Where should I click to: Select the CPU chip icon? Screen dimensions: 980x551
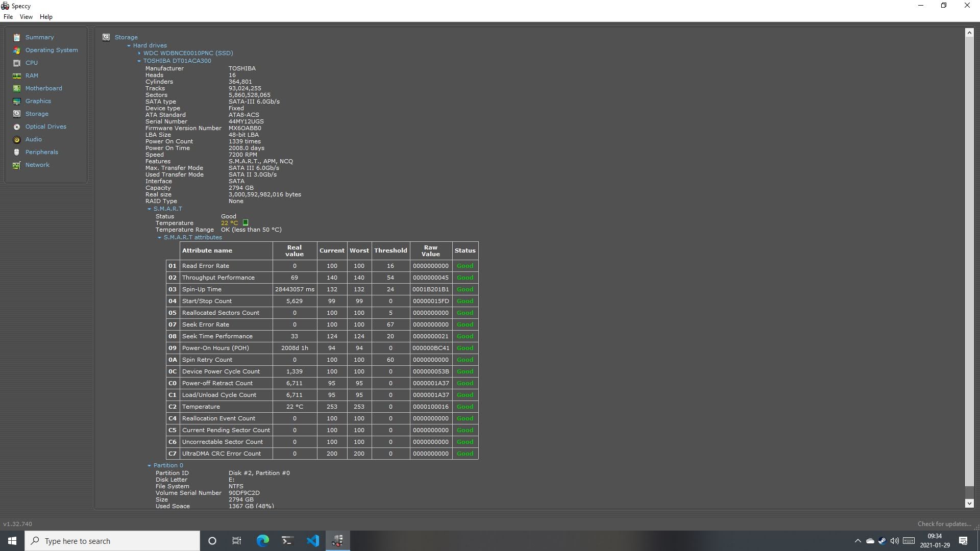17,63
